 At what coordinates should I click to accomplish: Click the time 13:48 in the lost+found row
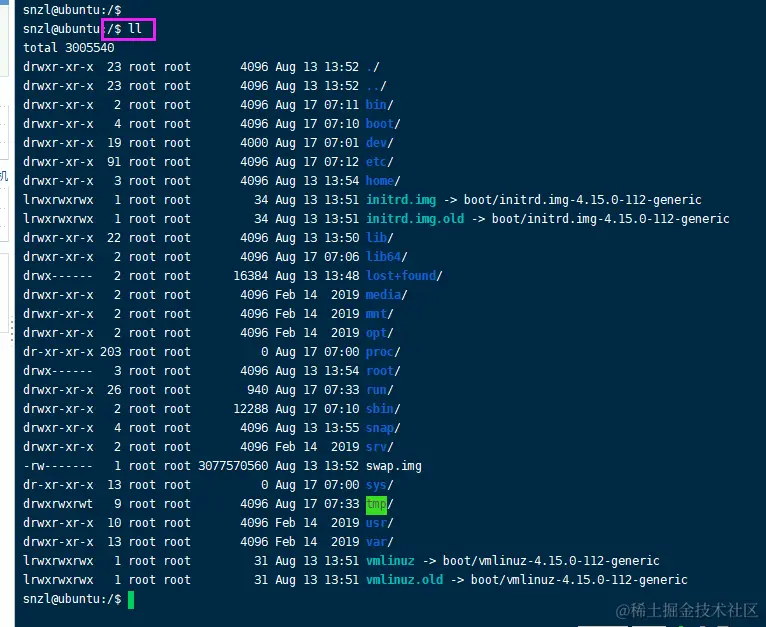(x=341, y=276)
